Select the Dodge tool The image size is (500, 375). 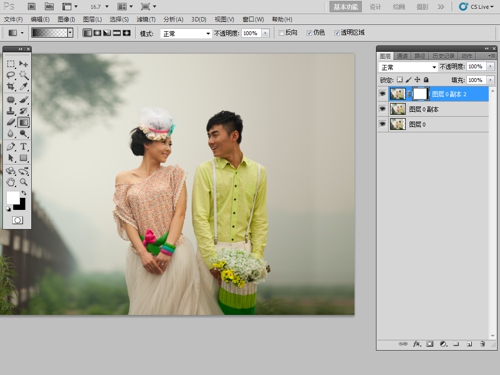[23, 134]
